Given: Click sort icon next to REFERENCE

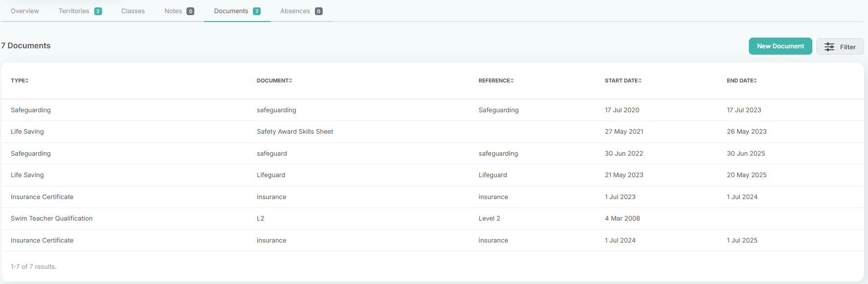Looking at the screenshot, I should point(512,81).
